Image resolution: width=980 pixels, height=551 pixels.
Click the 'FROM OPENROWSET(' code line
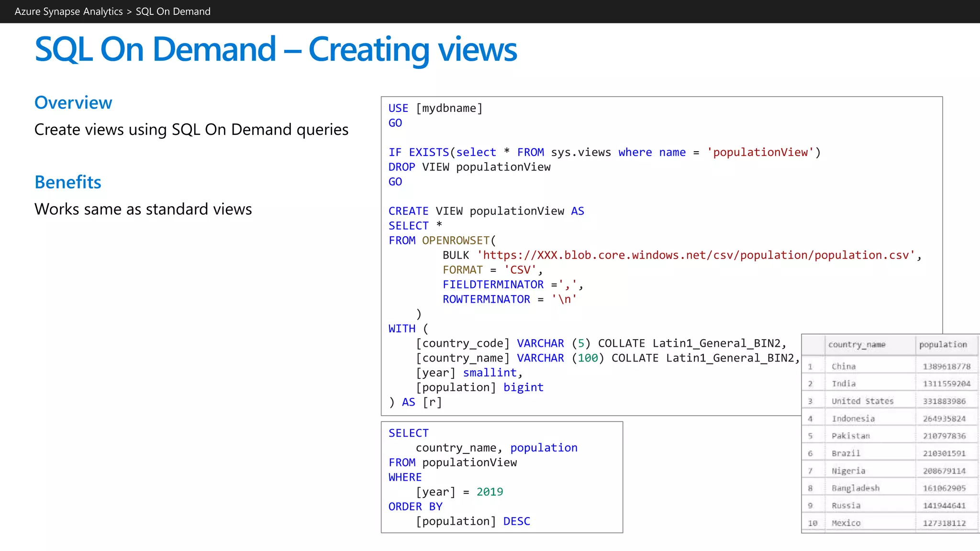(442, 241)
